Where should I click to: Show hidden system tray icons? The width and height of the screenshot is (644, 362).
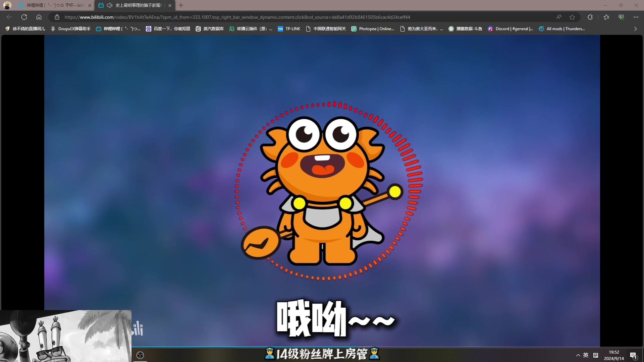click(x=578, y=355)
